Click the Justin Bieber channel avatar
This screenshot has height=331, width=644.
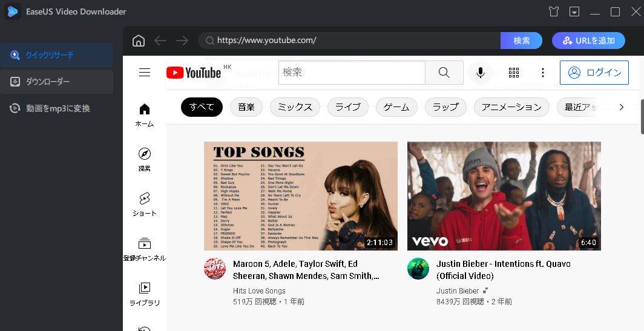(x=418, y=269)
